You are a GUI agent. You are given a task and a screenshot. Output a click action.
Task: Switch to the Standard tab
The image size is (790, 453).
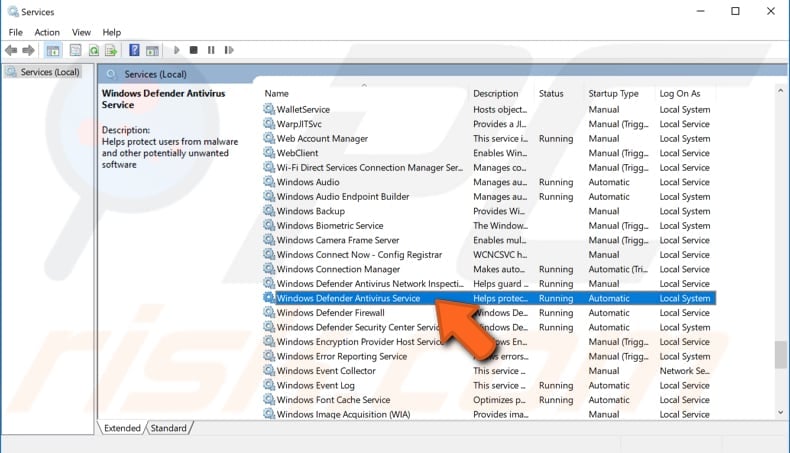click(168, 428)
